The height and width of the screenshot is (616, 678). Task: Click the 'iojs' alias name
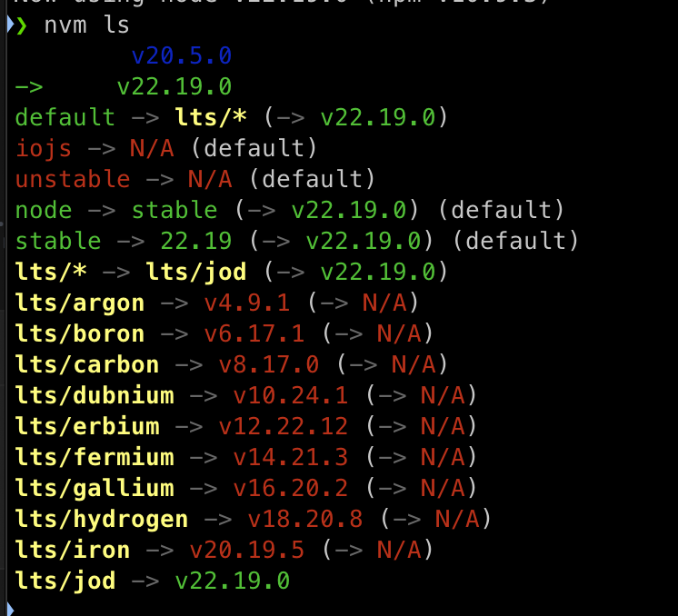point(44,148)
